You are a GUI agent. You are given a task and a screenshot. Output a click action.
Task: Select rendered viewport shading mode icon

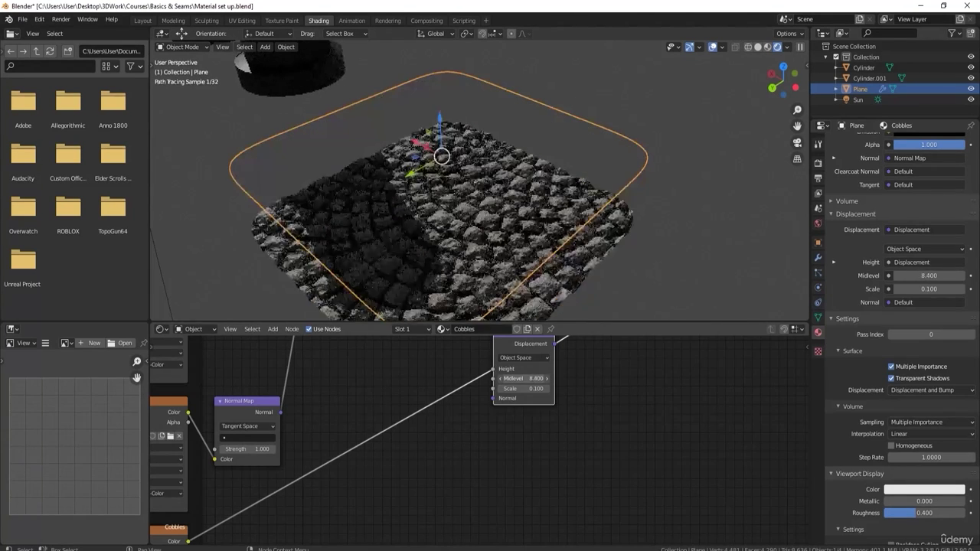[x=777, y=47]
